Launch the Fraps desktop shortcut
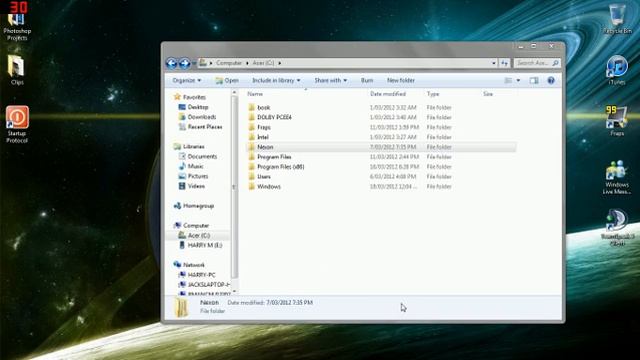The height and width of the screenshot is (360, 640). [x=617, y=121]
